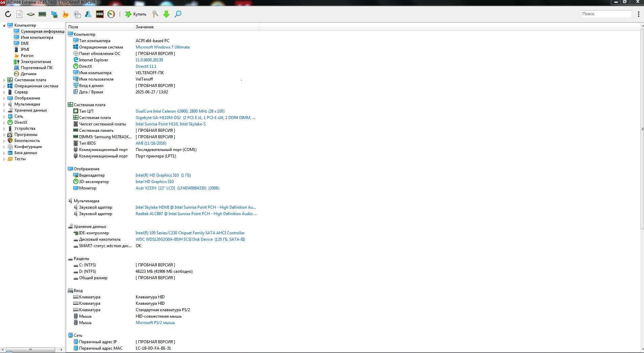The width and height of the screenshot is (644, 353).
Task: Open the WDC WDS120G2G0A-00JH disk link
Action: pyautogui.click(x=190, y=239)
